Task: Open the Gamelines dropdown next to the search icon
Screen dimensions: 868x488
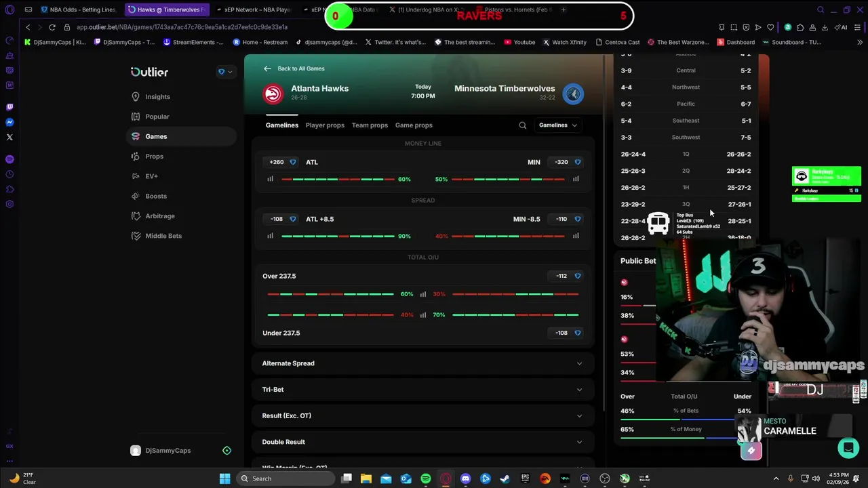Action: [557, 125]
